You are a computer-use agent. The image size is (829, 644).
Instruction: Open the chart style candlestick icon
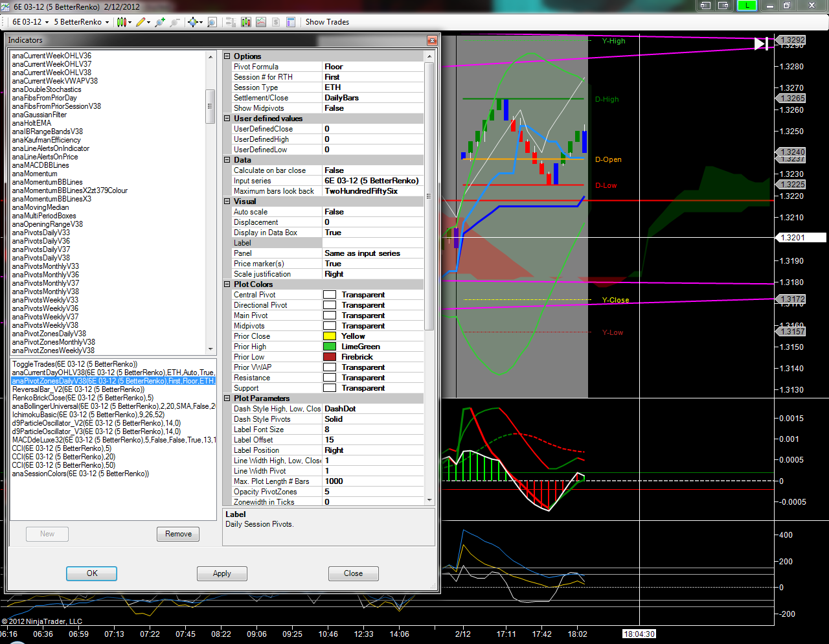coord(121,22)
